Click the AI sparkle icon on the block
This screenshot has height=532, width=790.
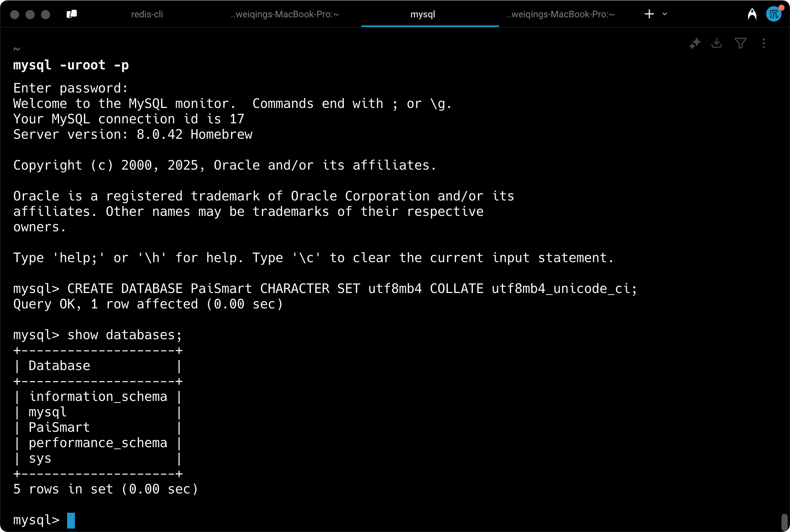click(695, 43)
